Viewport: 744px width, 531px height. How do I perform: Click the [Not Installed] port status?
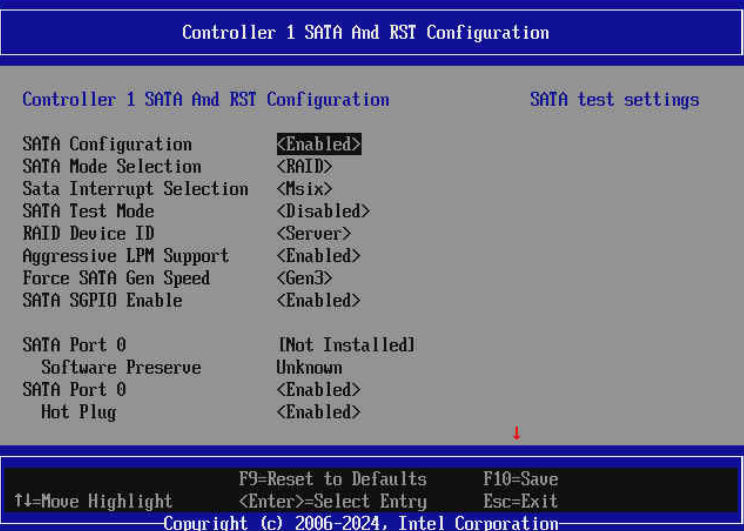pos(346,345)
